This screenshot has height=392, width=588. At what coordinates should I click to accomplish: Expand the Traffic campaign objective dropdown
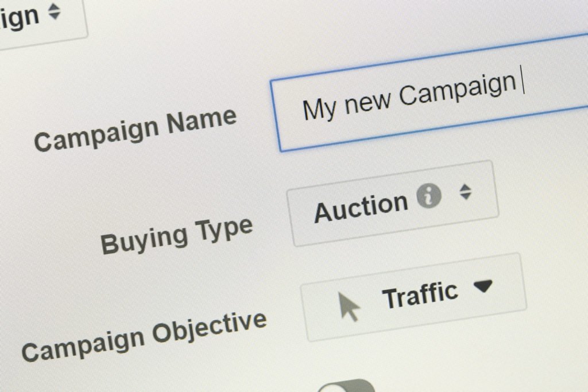coord(413,297)
